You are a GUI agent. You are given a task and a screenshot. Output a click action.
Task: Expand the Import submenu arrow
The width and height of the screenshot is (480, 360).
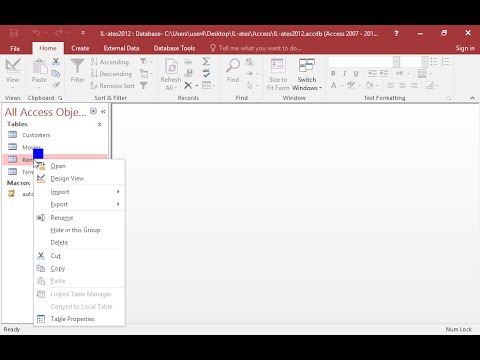click(x=118, y=192)
